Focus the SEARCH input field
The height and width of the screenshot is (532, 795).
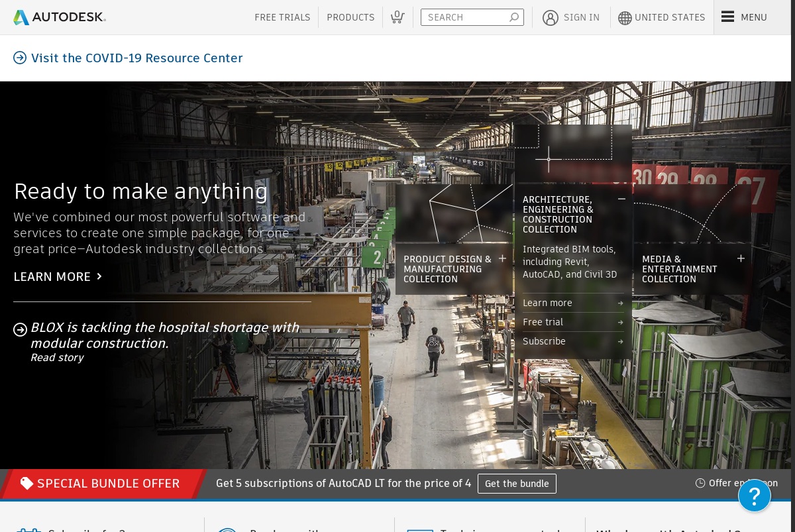(x=472, y=17)
